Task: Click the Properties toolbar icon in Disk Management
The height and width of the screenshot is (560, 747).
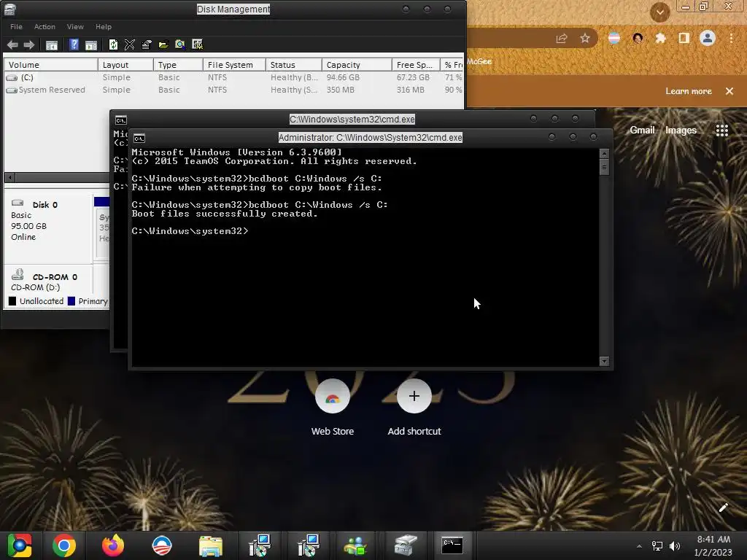Action: (146, 44)
